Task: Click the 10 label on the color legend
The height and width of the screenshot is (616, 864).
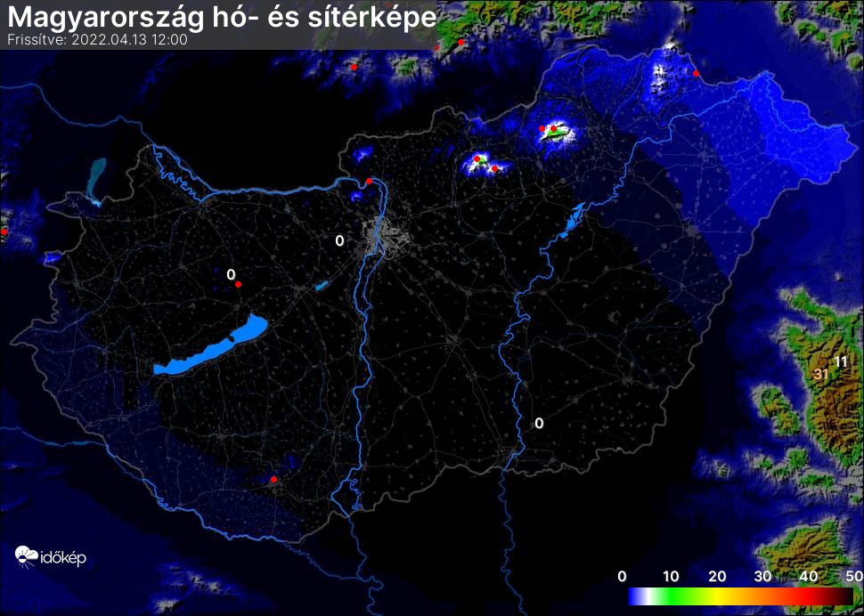Action: tap(669, 576)
